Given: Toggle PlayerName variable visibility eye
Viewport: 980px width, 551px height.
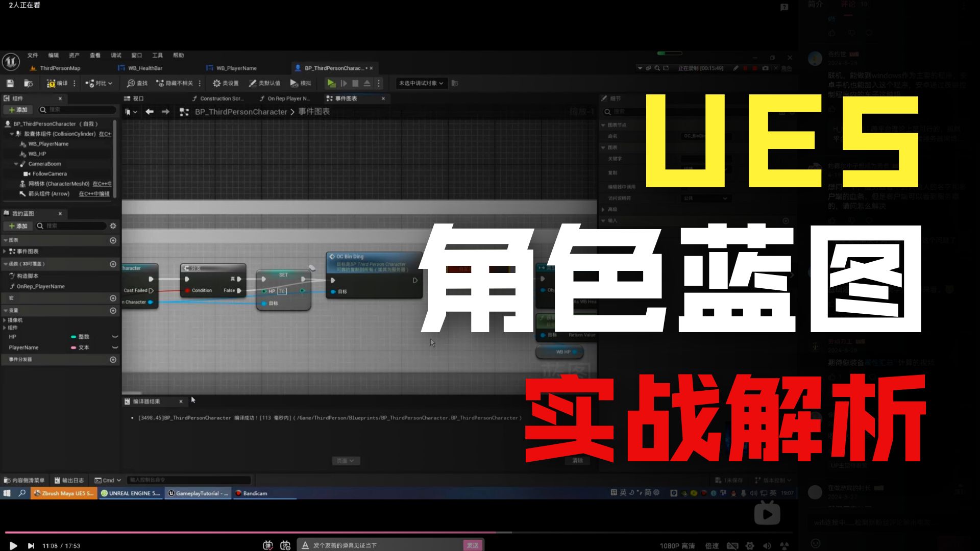Looking at the screenshot, I should 115,347.
